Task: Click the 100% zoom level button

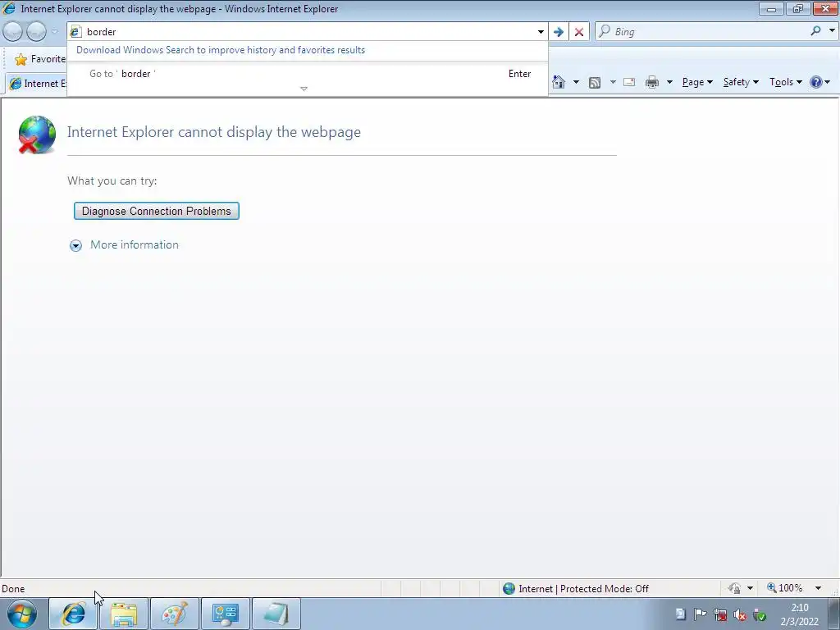Action: [785, 588]
